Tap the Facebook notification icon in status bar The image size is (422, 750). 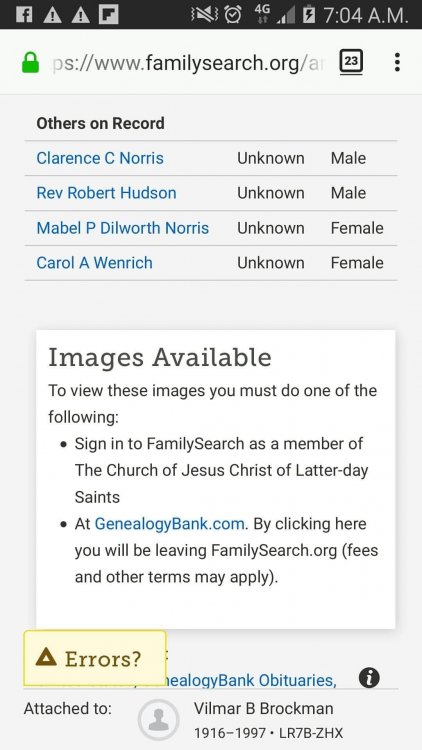point(24,14)
